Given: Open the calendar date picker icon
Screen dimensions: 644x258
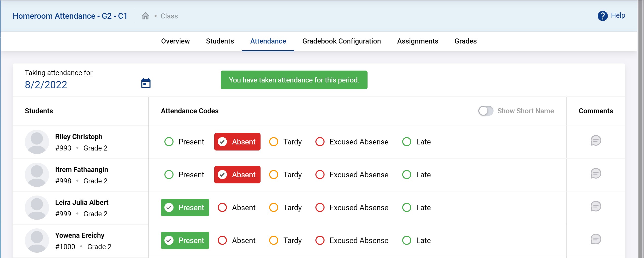Looking at the screenshot, I should click(x=146, y=83).
